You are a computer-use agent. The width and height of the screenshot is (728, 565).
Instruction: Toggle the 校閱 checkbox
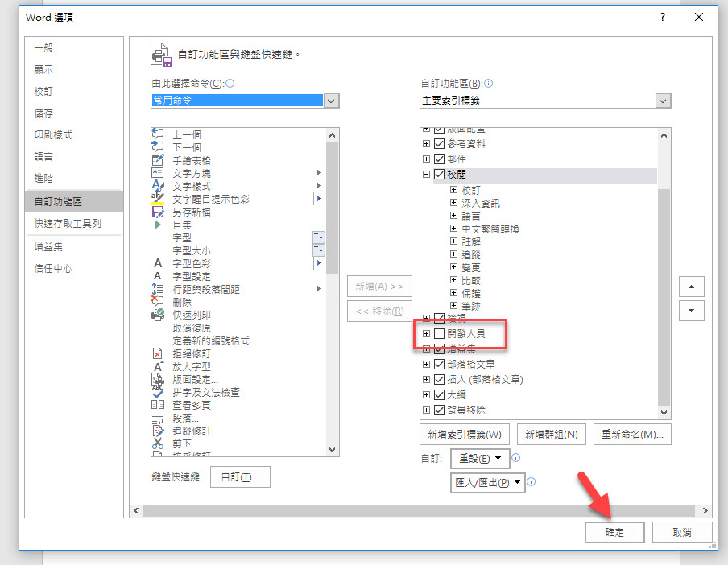point(439,175)
